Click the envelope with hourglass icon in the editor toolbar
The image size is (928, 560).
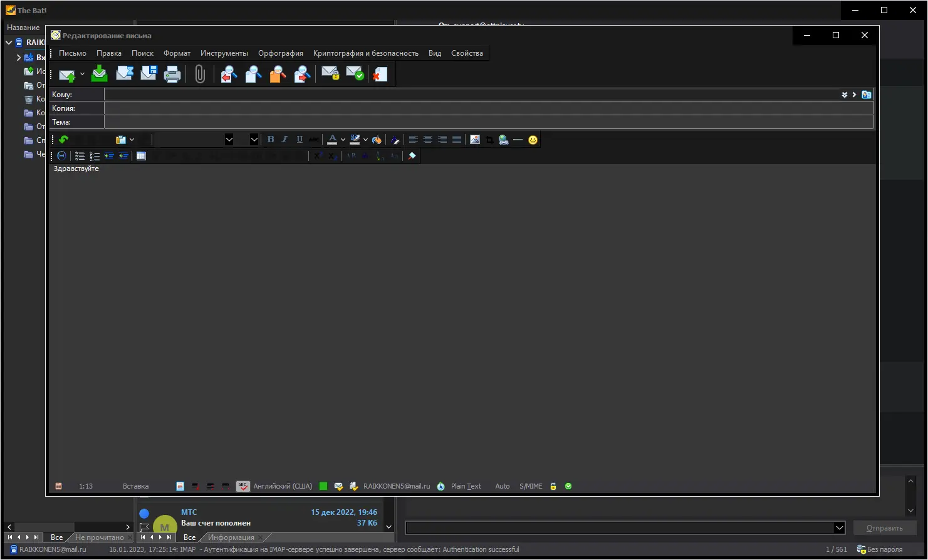(125, 75)
